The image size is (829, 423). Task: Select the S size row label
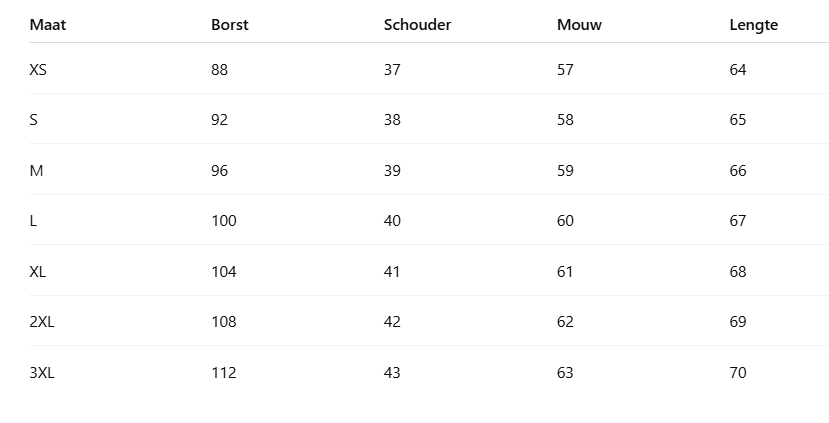pos(34,120)
